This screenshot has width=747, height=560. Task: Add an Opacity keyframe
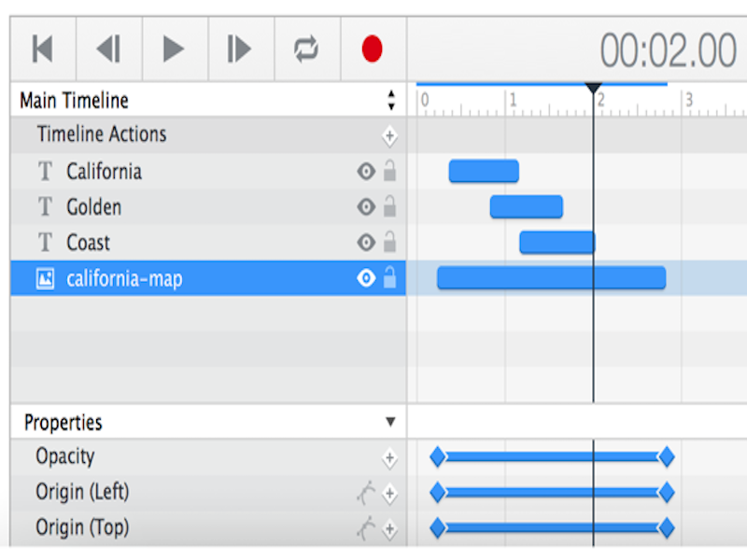coord(389,458)
